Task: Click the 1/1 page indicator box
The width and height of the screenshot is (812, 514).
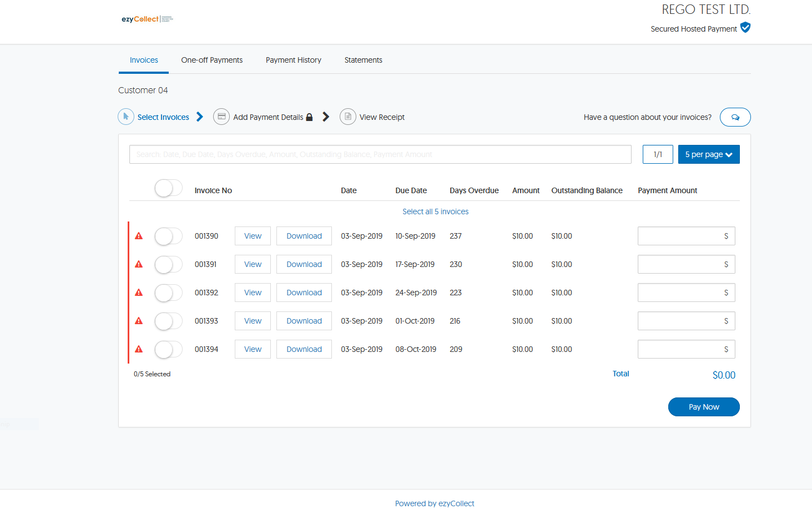Action: tap(658, 154)
